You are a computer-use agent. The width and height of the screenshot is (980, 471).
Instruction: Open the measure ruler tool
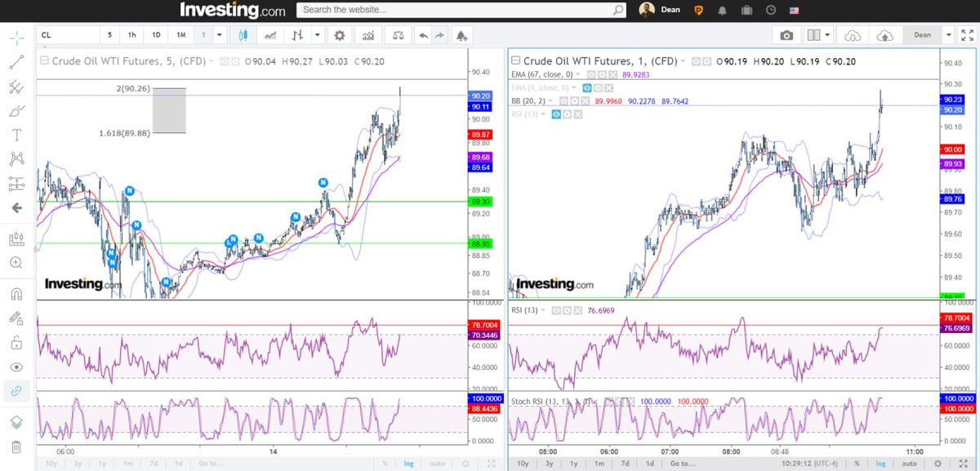click(x=16, y=239)
